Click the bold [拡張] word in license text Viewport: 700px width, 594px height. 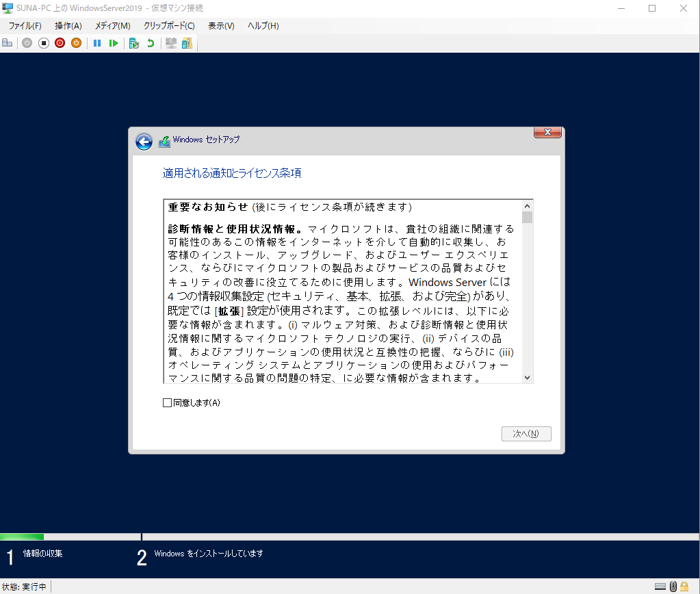pos(229,311)
